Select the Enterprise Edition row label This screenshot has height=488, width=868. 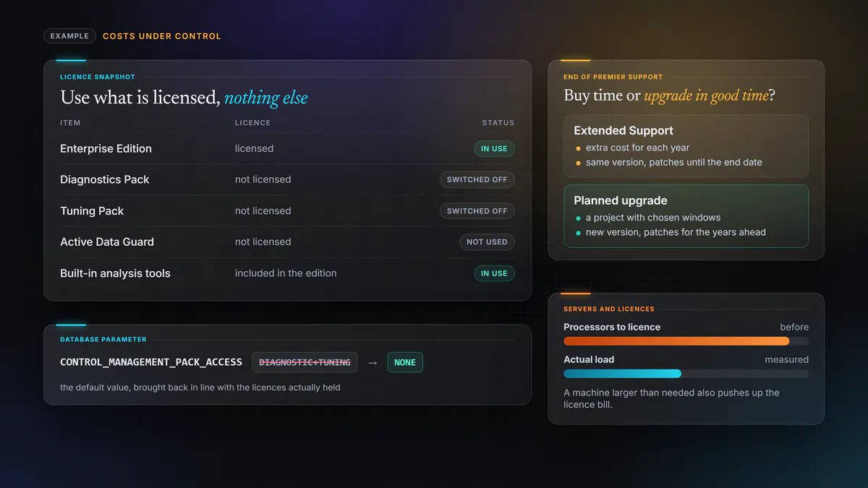click(x=106, y=148)
